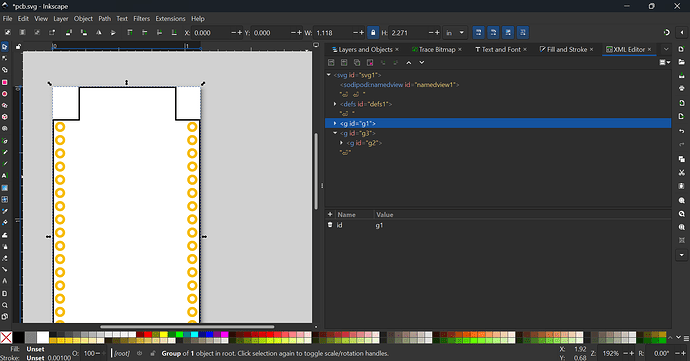690x361 pixels.
Task: Select the g2 node in XML tree
Action: coord(364,143)
